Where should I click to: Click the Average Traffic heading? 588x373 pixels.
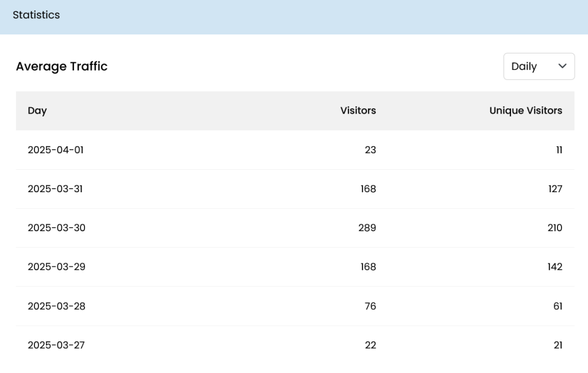coord(61,67)
